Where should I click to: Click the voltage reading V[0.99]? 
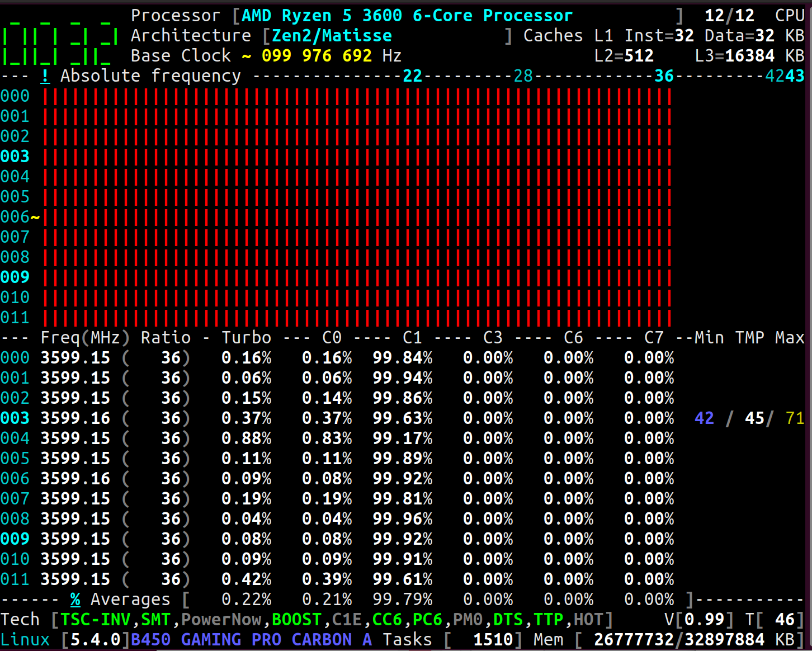pos(699,620)
